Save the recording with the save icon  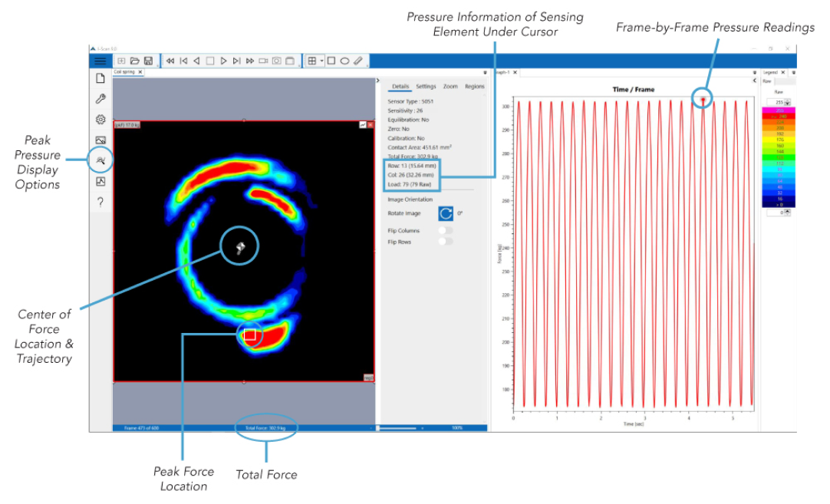[x=148, y=61]
